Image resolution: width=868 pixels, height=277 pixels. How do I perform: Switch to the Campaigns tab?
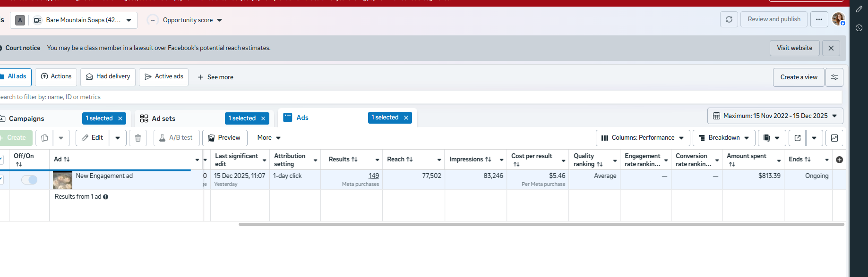[26, 119]
